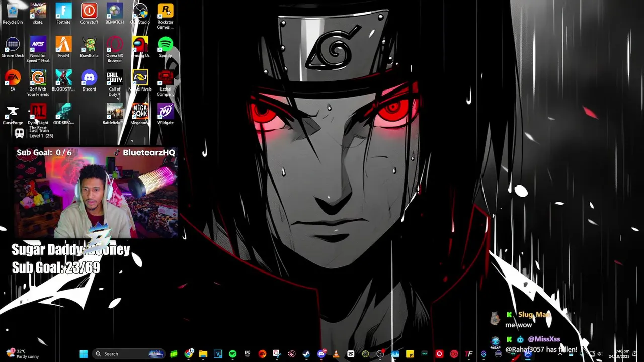
Task: Launch FiveM from the desktop
Action: tap(63, 48)
